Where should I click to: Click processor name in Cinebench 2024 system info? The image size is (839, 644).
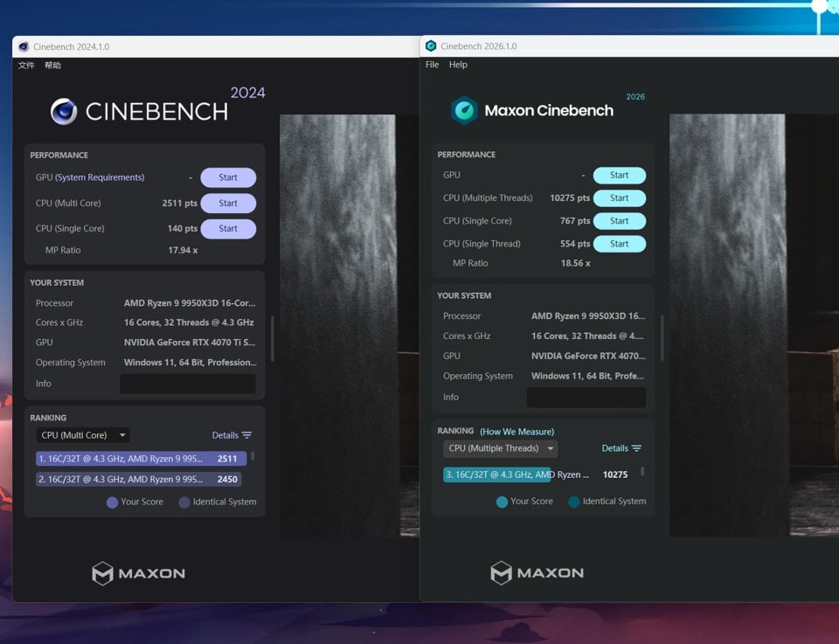190,303
